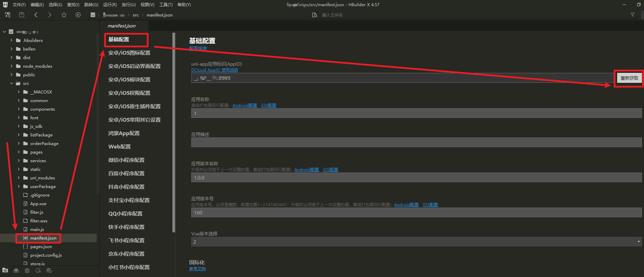Expand the dist folder
The height and width of the screenshot is (277, 644).
pyautogui.click(x=11, y=57)
